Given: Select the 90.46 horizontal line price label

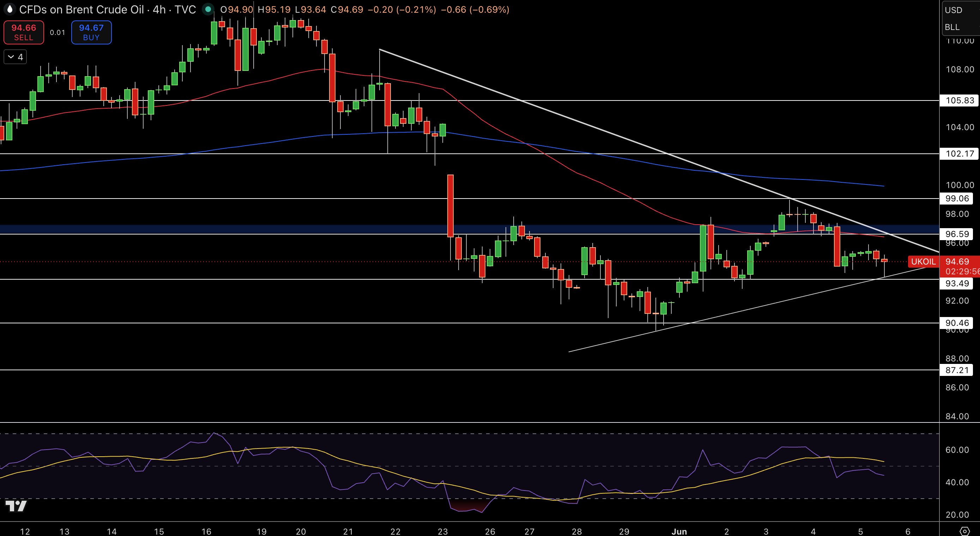Looking at the screenshot, I should point(956,323).
